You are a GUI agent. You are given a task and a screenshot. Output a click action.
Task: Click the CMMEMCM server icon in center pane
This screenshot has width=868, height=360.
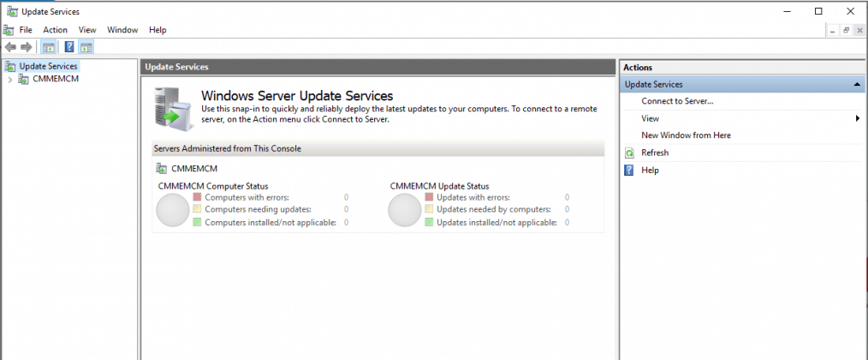point(162,168)
